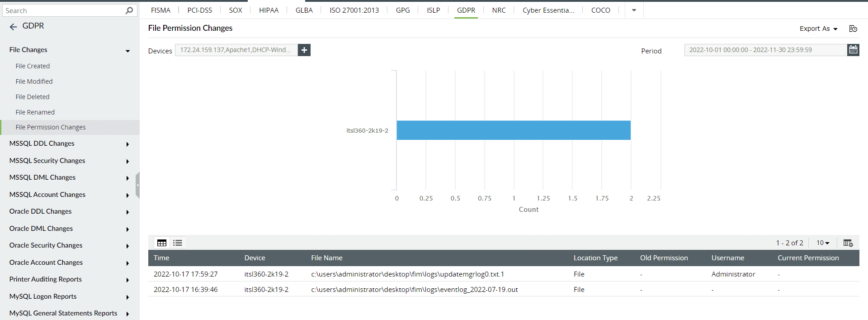Viewport: 868px width, 320px height.
Task: Expand Printer Auditing Reports
Action: 128,280
